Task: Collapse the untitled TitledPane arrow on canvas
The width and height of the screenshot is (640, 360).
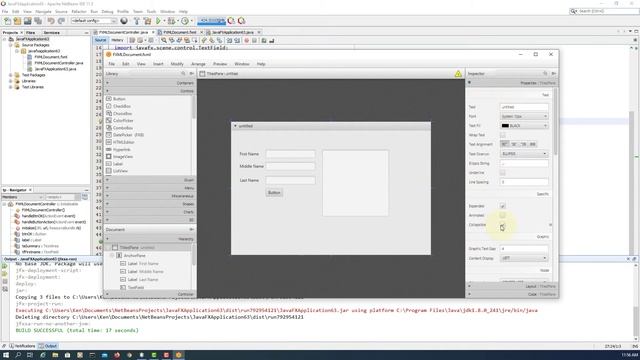Action: tap(235, 126)
